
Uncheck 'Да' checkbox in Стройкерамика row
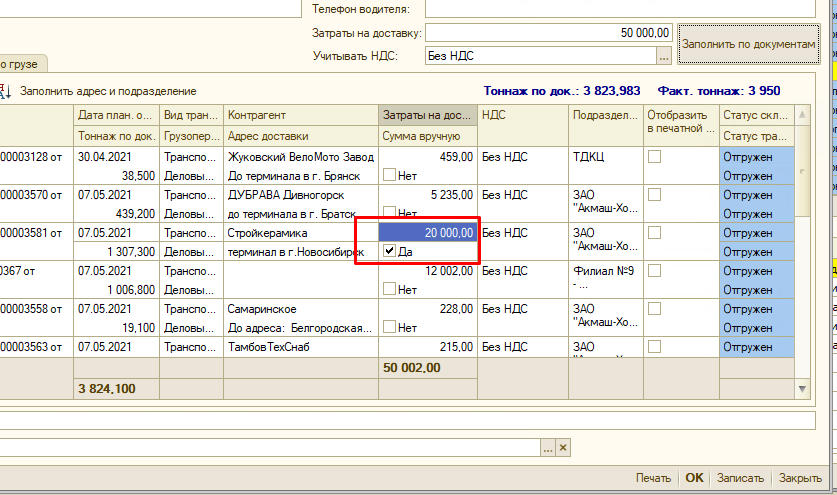tap(389, 251)
